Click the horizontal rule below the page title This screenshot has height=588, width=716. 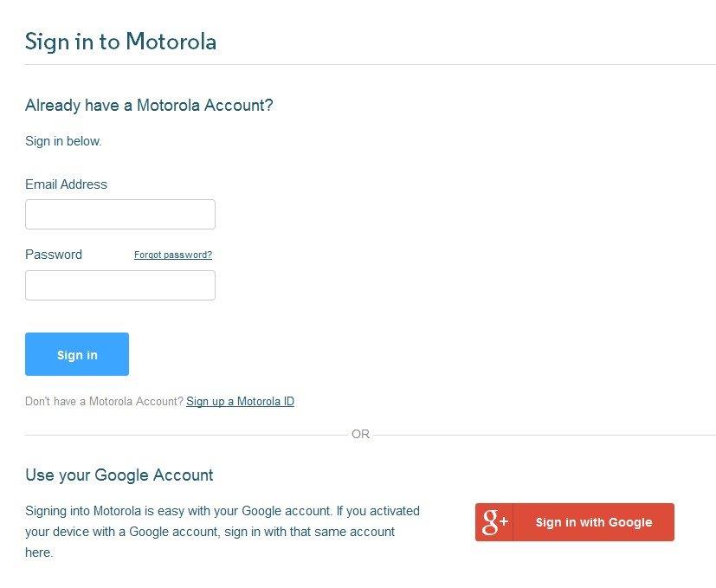371,64
